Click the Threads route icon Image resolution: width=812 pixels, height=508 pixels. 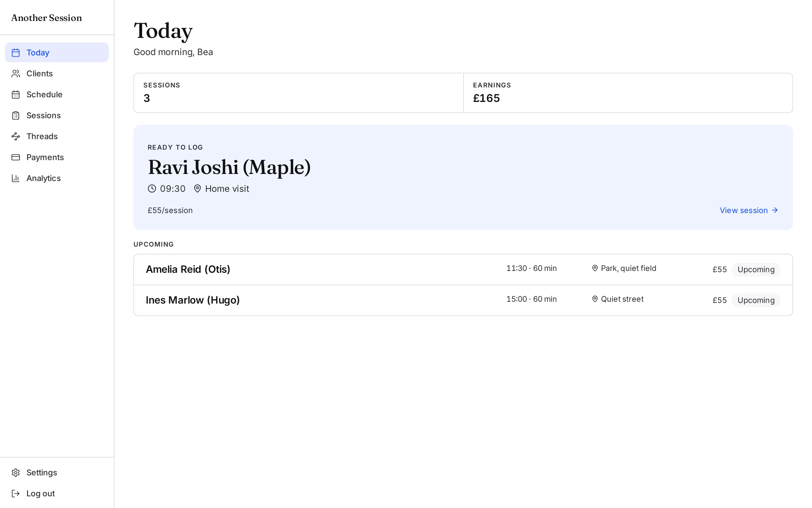(x=16, y=136)
